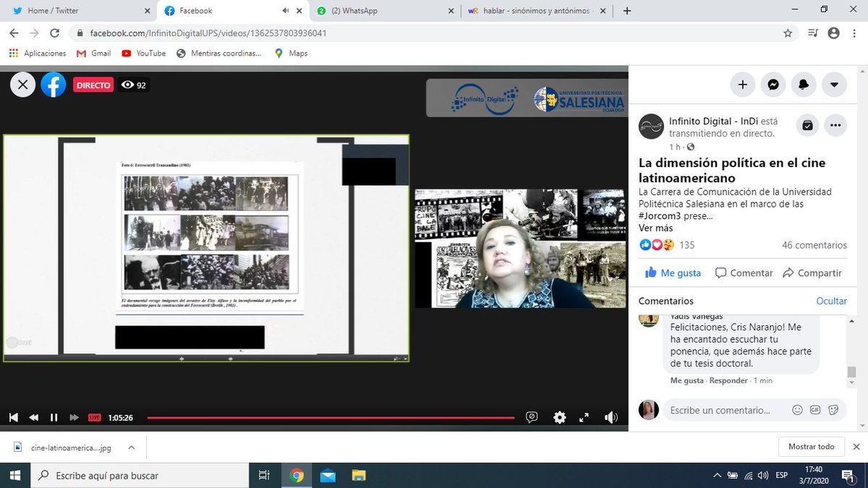Close the Facebook video viewer with X
Screen dimensions: 868x488
[x=22, y=85]
